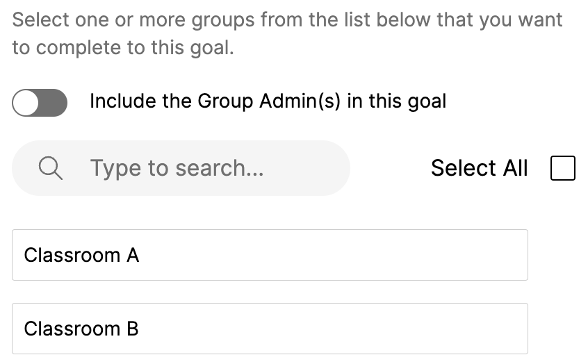588x364 pixels.
Task: Click the grey track of the admin switch
Action: pos(54,104)
